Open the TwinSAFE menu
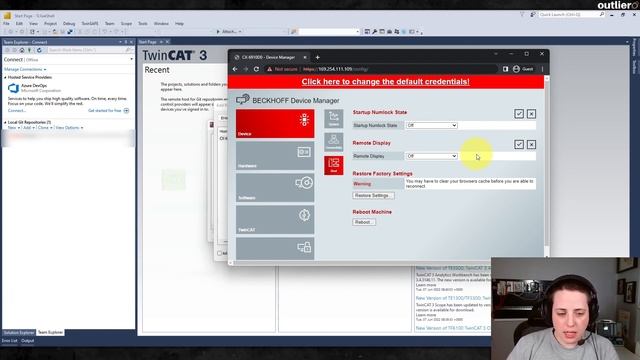This screenshot has height=360, width=640. coord(90,24)
